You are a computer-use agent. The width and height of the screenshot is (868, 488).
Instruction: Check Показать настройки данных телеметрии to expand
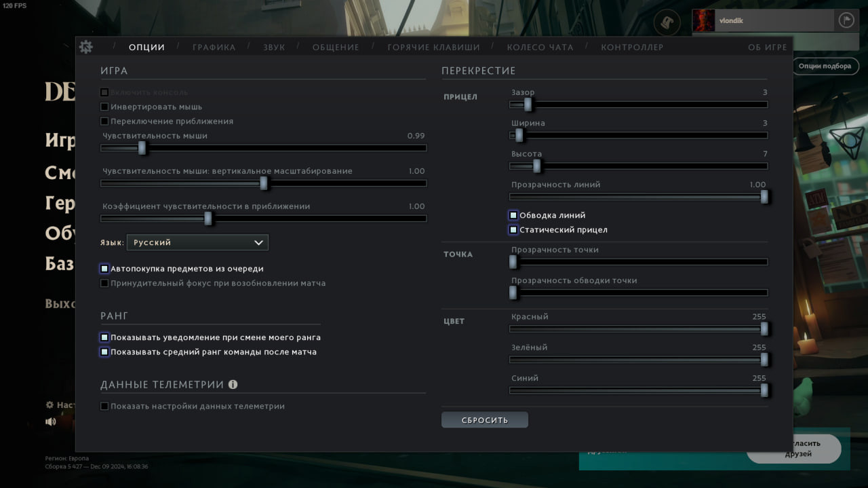click(104, 407)
